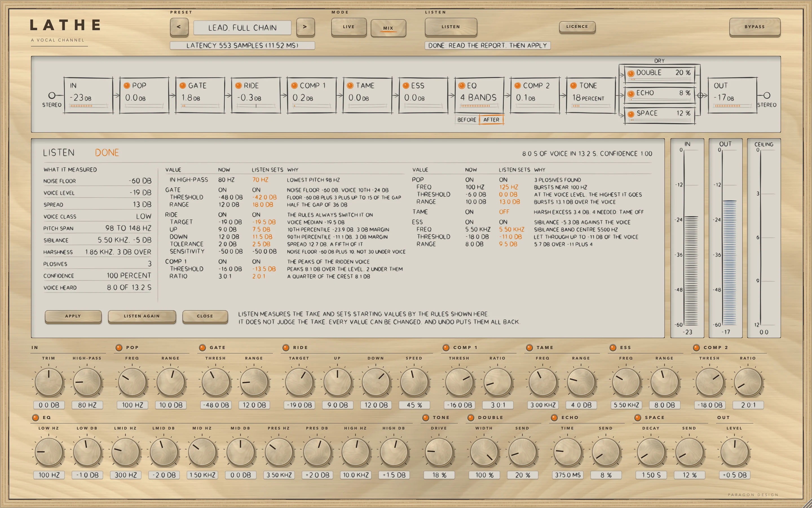The width and height of the screenshot is (812, 508).
Task: Click the LATENCY 553 SAMPLES readout
Action: click(x=242, y=46)
